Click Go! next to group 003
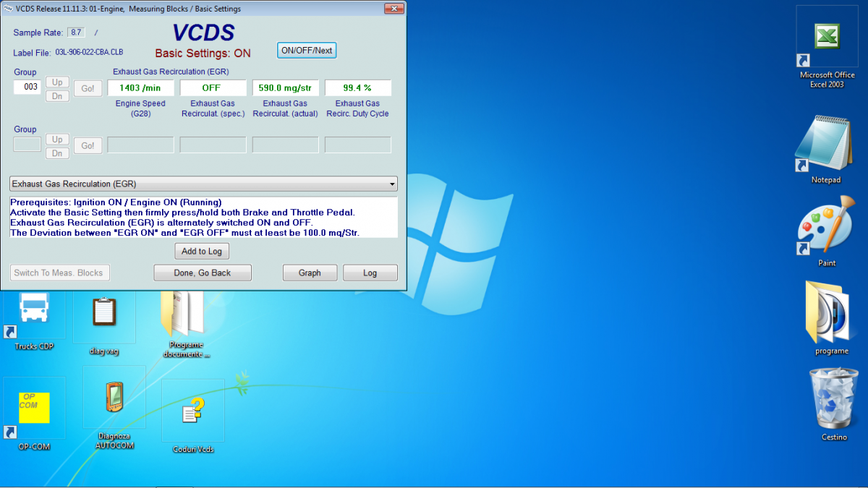 click(88, 88)
